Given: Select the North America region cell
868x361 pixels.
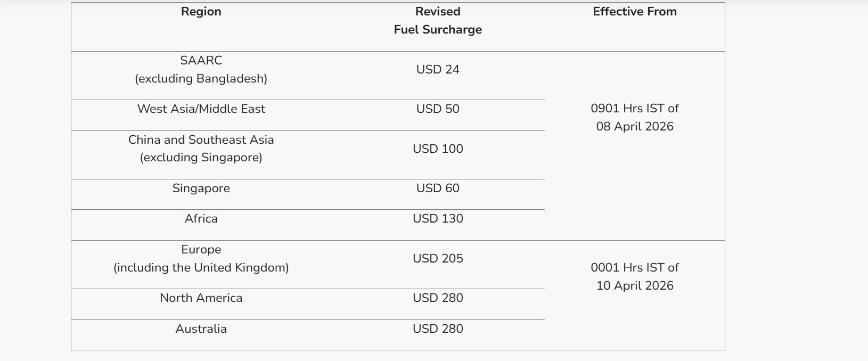Looking at the screenshot, I should click(x=201, y=298).
